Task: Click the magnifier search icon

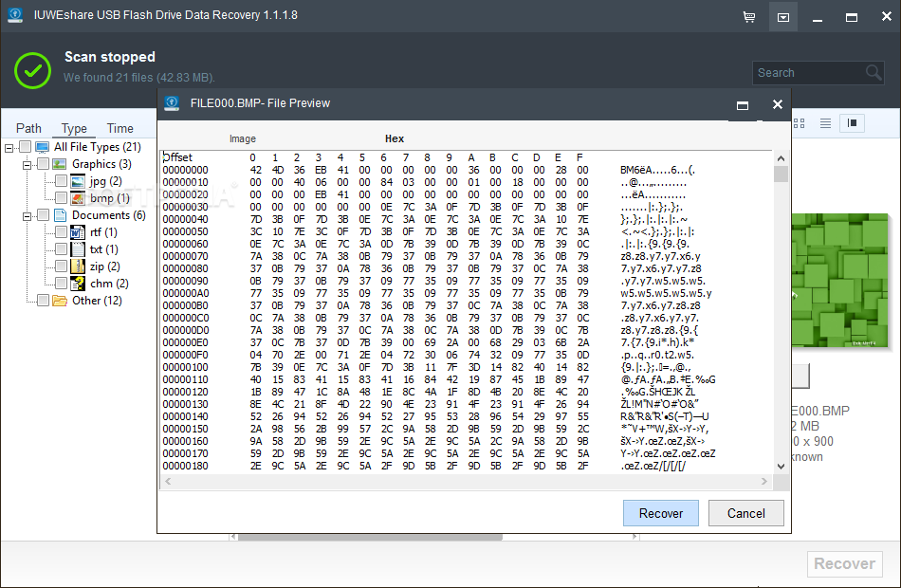Action: point(873,72)
